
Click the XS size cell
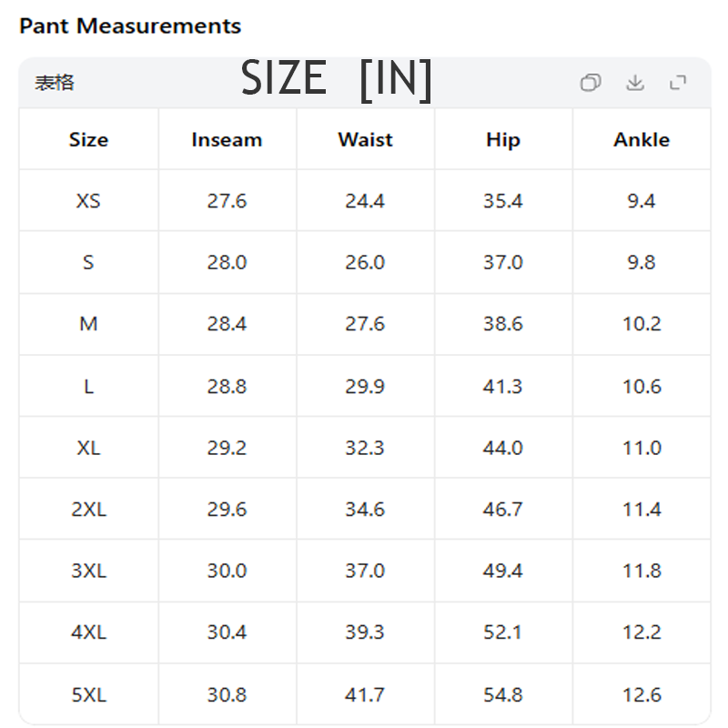(88, 201)
